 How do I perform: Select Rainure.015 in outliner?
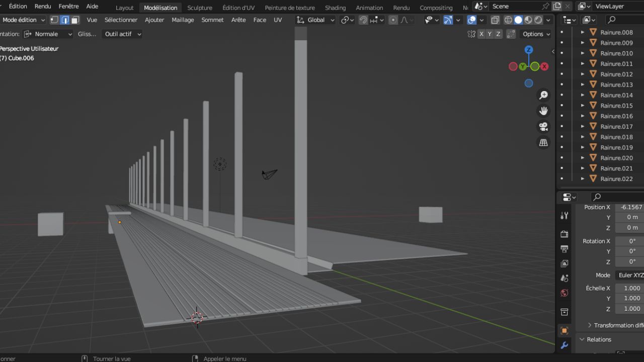[616, 106]
